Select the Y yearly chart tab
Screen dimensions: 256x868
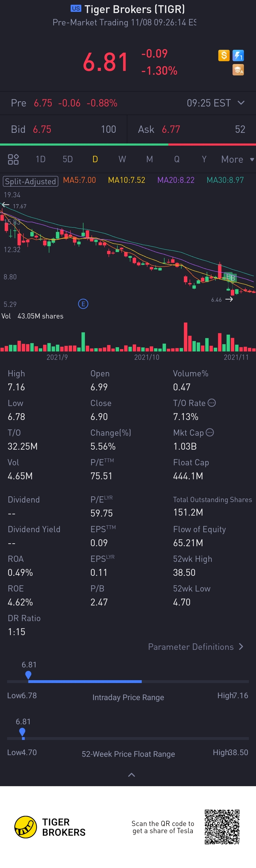[204, 159]
